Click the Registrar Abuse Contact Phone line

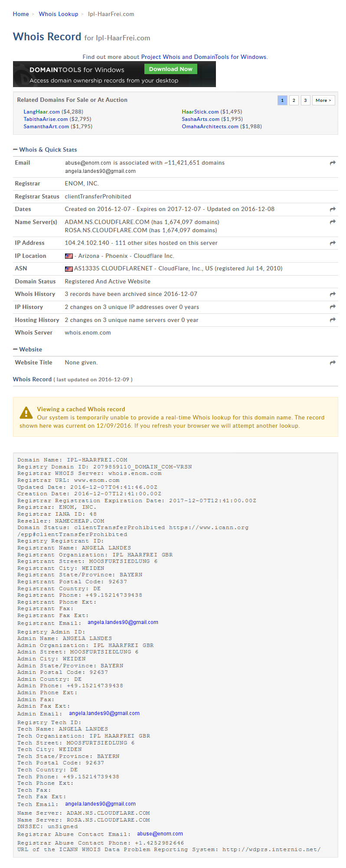click(x=101, y=843)
